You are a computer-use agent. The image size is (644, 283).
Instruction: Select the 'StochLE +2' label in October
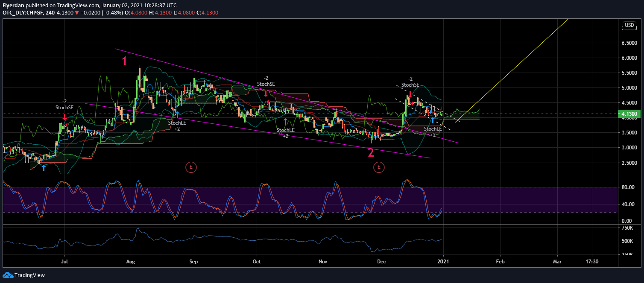click(x=285, y=133)
